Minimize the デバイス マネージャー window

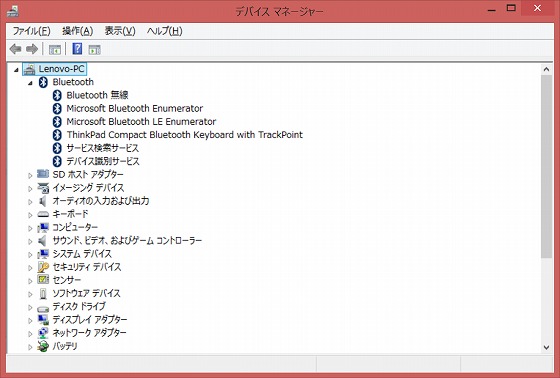click(492, 9)
